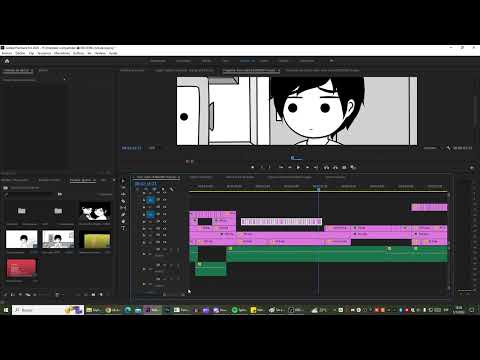Viewport: 480px width, 360px height.
Task: Click program monitor scrub bar playhead
Action: coord(292,157)
